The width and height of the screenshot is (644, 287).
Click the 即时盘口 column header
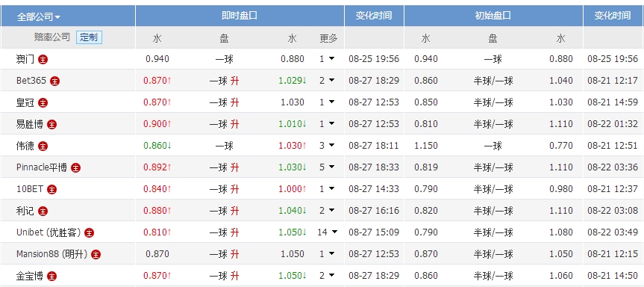[x=240, y=16]
